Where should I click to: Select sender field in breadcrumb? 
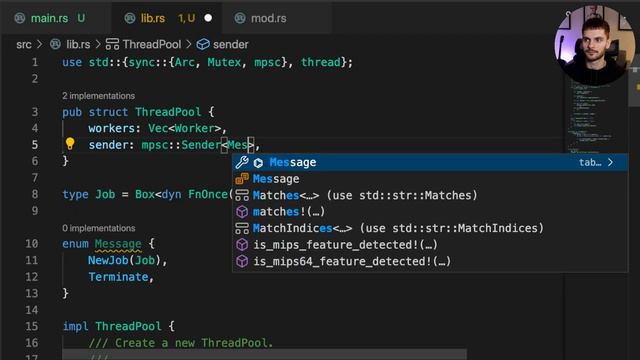coord(231,44)
